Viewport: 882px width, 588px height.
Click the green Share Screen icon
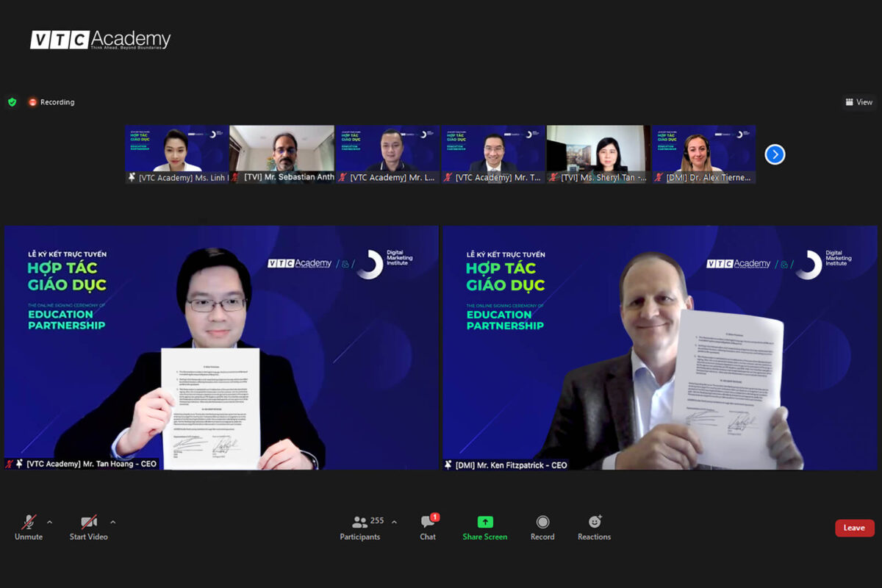pyautogui.click(x=485, y=522)
